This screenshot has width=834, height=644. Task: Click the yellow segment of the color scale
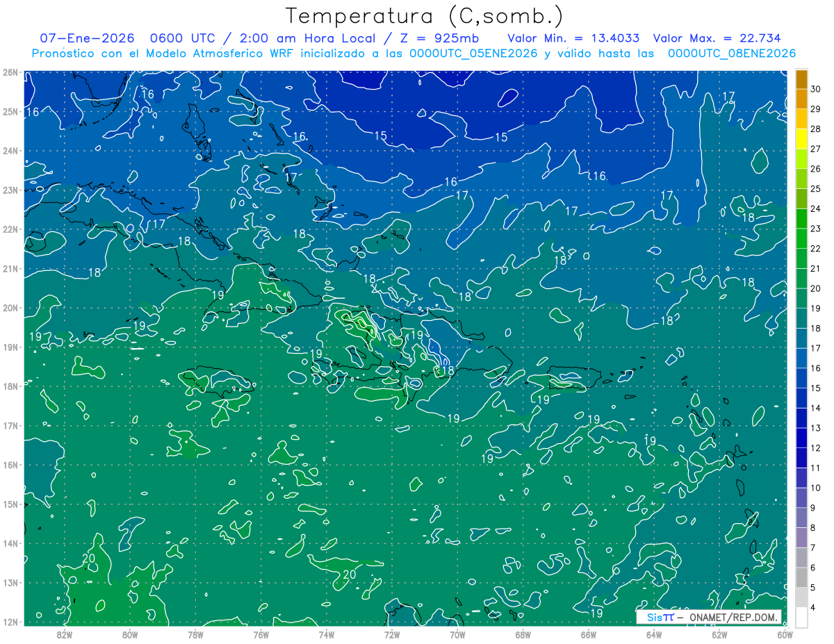pyautogui.click(x=801, y=140)
